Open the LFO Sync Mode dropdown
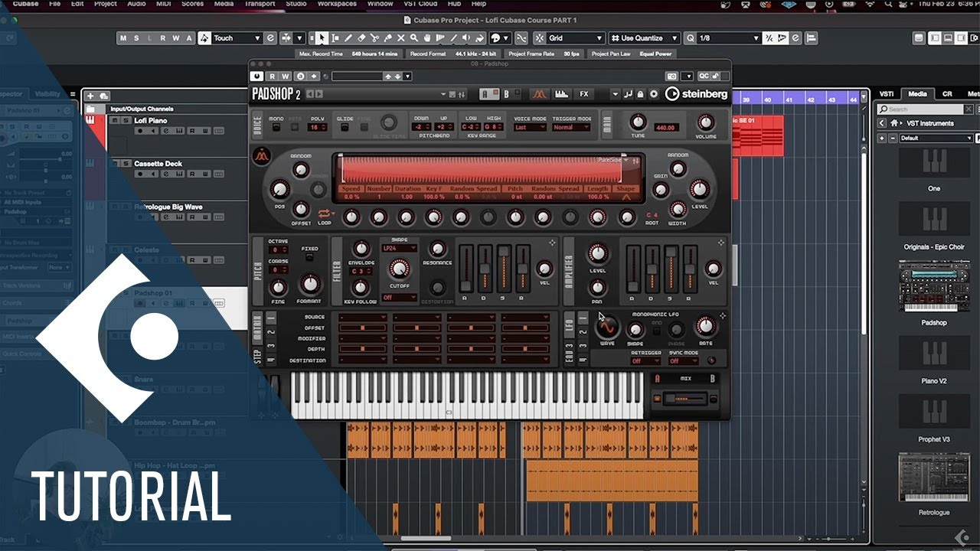The width and height of the screenshot is (980, 551). (683, 361)
